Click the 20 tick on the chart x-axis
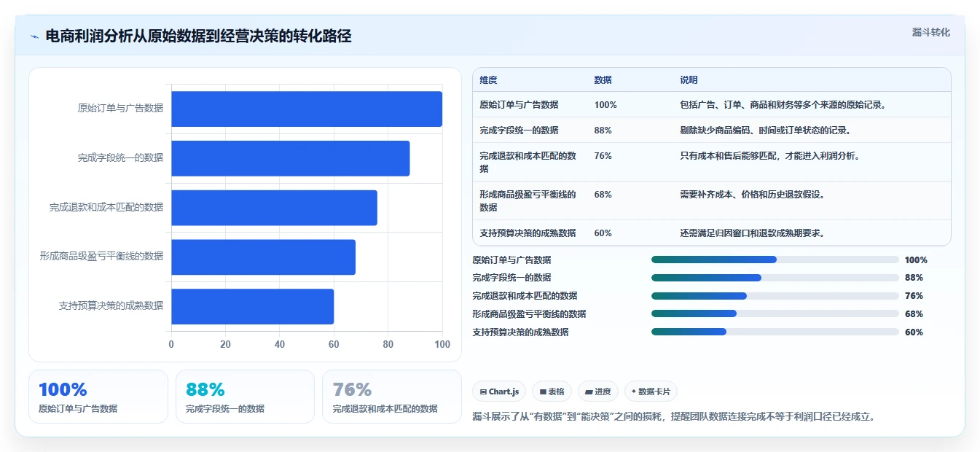 (226, 344)
